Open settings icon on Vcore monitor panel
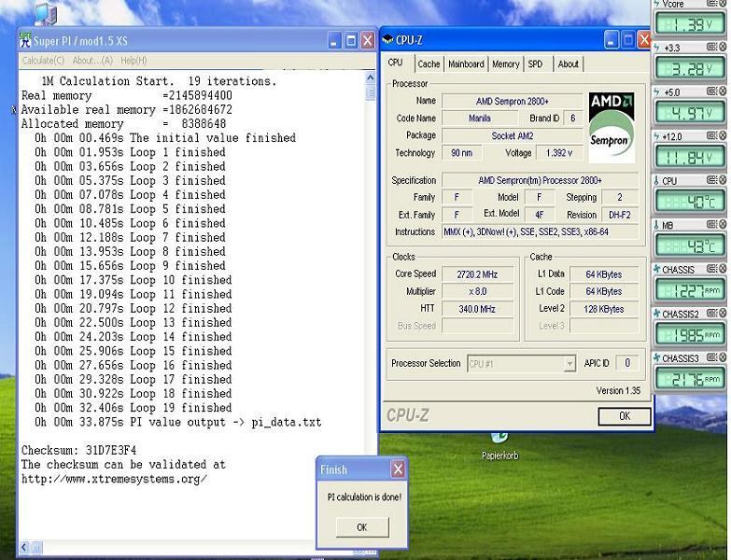The height and width of the screenshot is (560, 731). click(711, 3)
